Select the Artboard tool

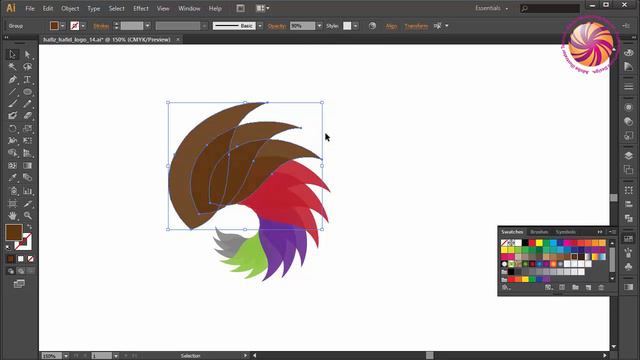12,203
